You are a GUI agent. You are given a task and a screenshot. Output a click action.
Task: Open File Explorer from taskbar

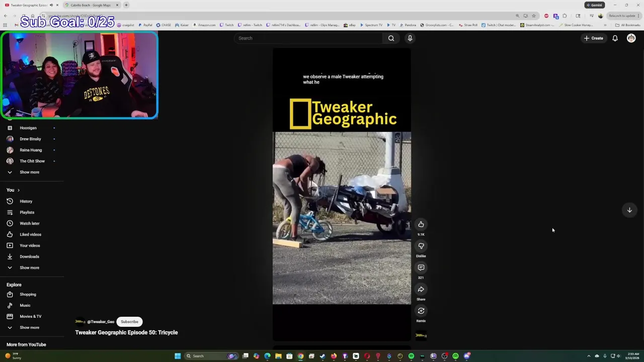coord(278,356)
